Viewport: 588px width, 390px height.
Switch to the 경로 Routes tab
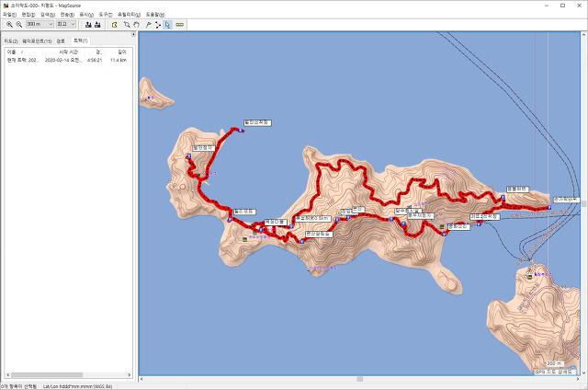pos(61,40)
